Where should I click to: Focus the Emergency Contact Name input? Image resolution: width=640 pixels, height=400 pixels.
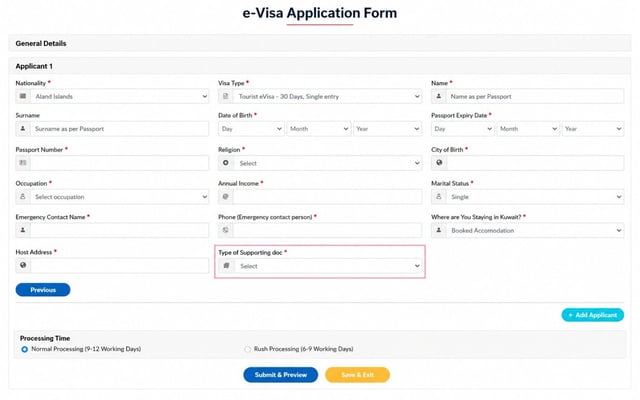tap(120, 230)
